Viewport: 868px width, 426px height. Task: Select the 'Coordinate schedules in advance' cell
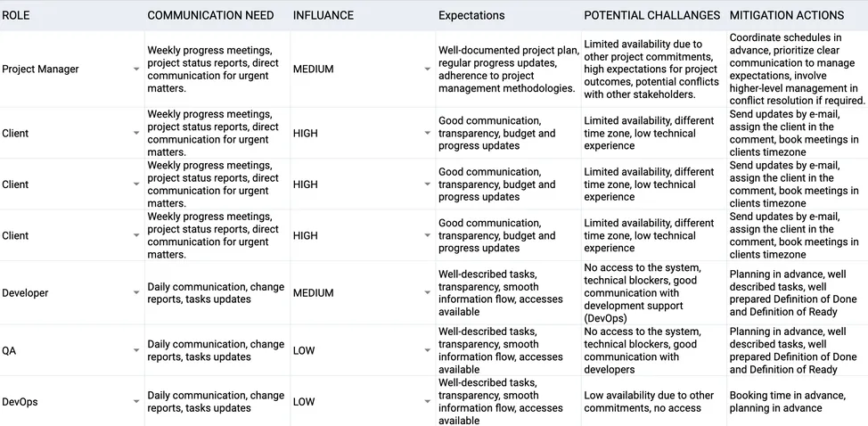click(x=797, y=70)
